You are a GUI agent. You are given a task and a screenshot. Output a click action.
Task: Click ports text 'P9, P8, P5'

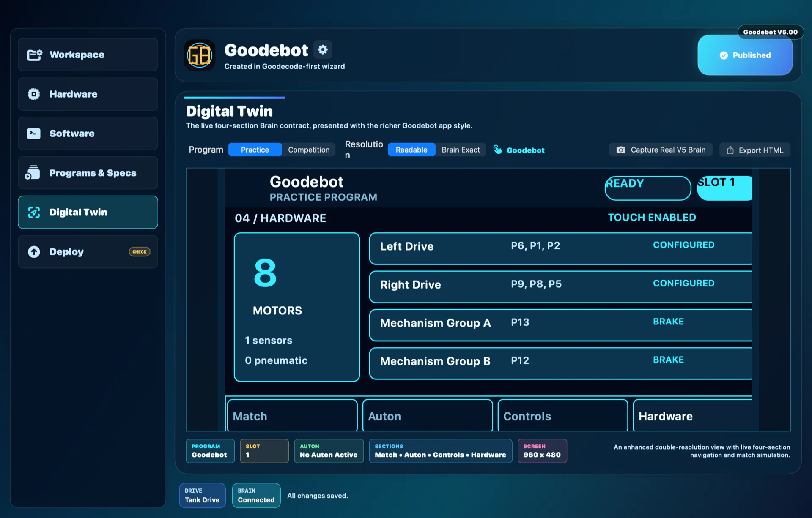click(536, 284)
